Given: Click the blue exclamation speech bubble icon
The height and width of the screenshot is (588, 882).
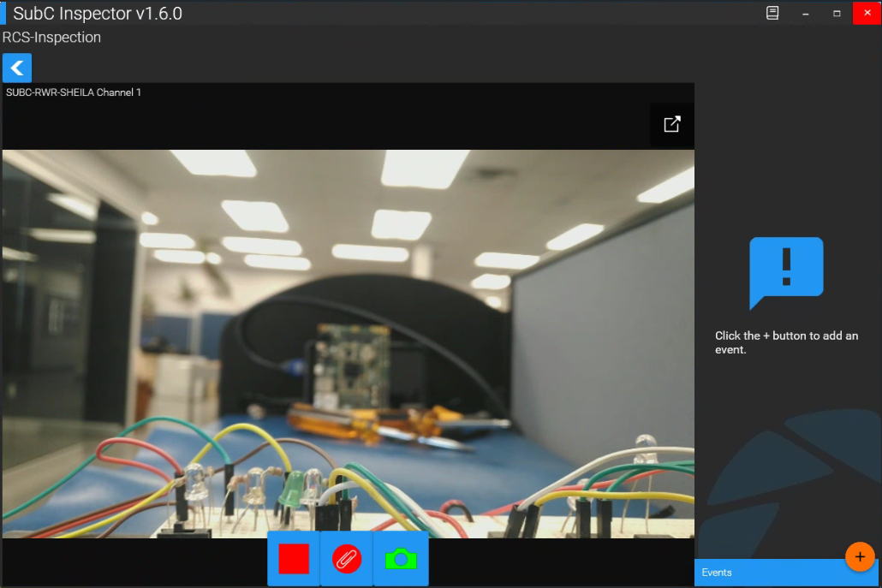Looking at the screenshot, I should (786, 272).
